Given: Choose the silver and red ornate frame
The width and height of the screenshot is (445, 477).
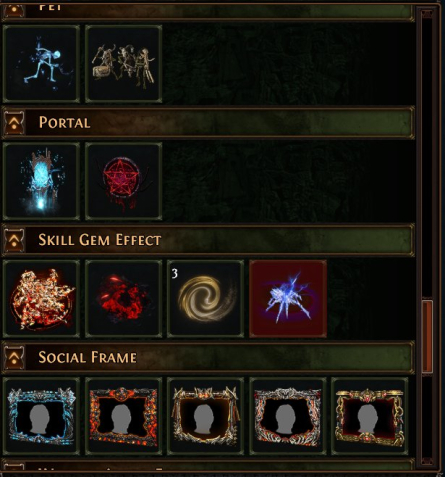Looking at the screenshot, I should (x=288, y=416).
